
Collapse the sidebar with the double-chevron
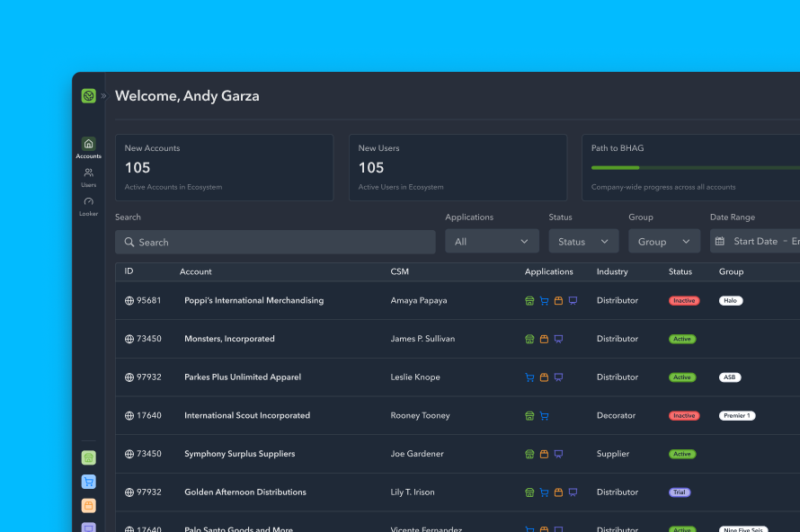(105, 95)
